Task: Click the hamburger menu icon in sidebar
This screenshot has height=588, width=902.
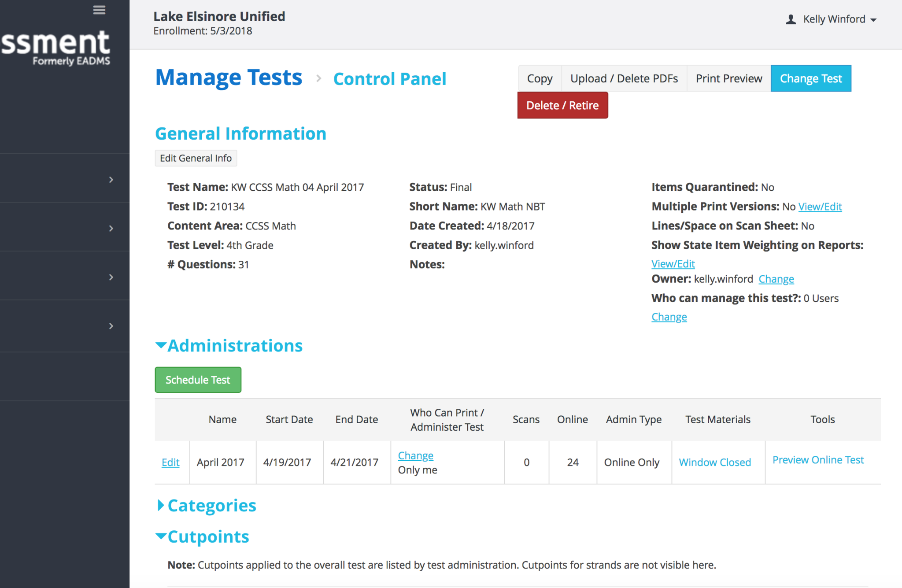Action: [x=99, y=10]
